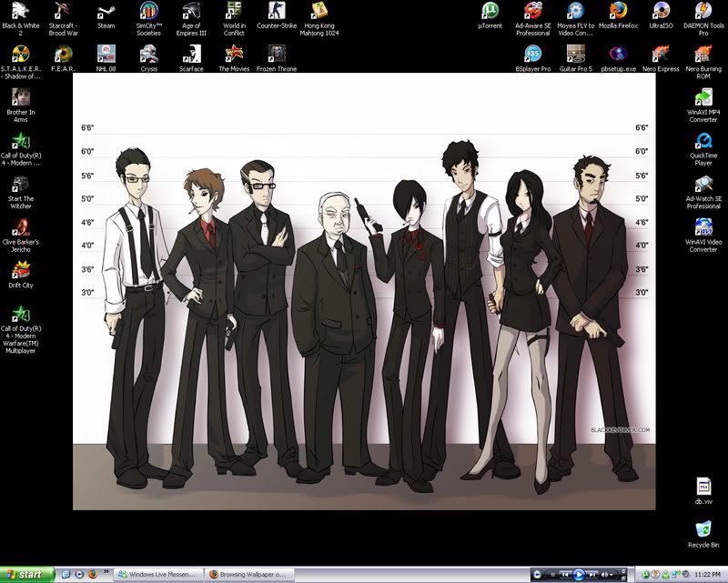Select Ad-Watch SE Professional icon
This screenshot has height=583, width=728.
click(x=703, y=191)
